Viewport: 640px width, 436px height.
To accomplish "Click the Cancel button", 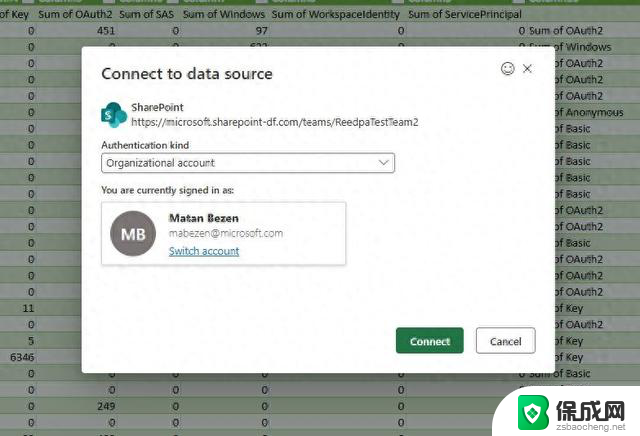I will 505,340.
